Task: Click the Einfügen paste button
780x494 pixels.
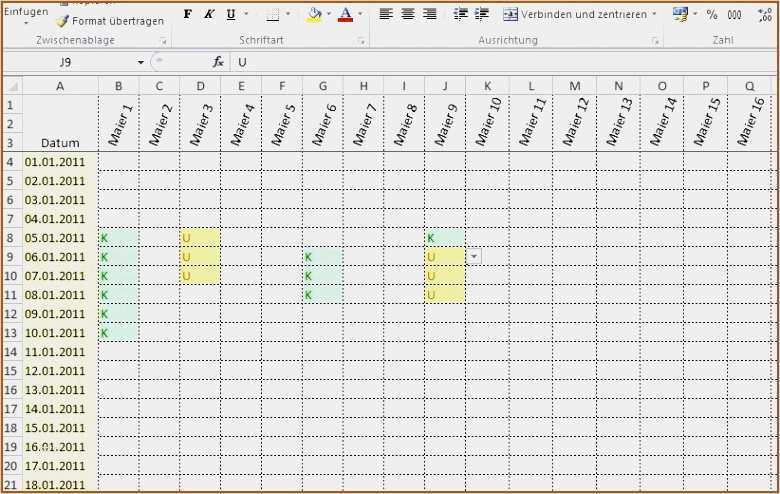Action: coord(25,12)
